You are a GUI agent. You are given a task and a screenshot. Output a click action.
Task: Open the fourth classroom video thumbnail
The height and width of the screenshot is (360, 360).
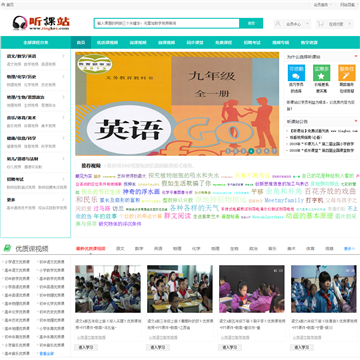click(324, 289)
